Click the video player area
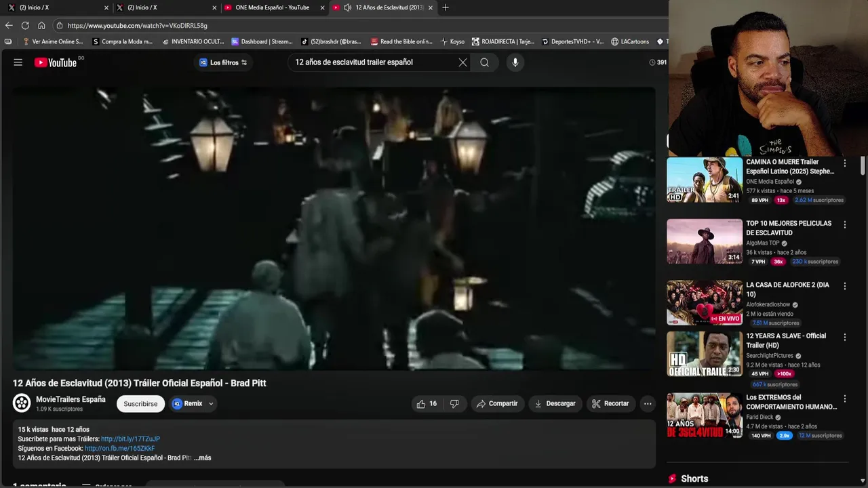Image resolution: width=868 pixels, height=488 pixels. 334,228
